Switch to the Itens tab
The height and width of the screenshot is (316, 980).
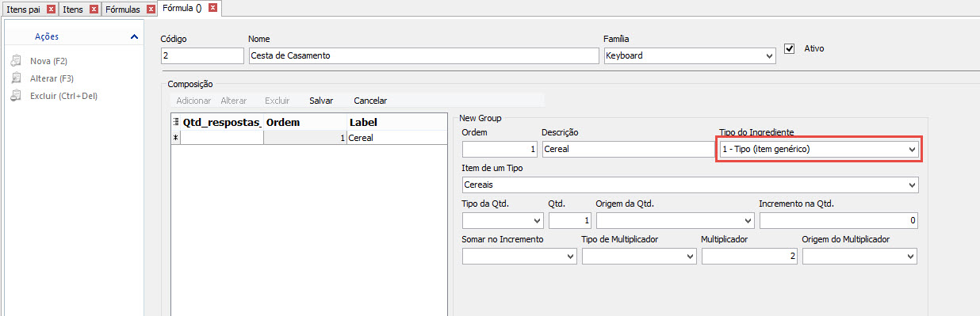pyautogui.click(x=74, y=10)
